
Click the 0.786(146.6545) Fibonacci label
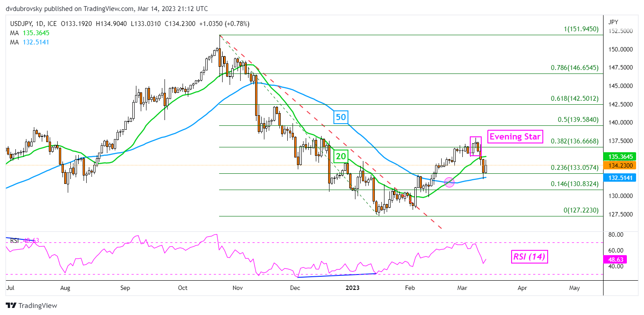(575, 68)
